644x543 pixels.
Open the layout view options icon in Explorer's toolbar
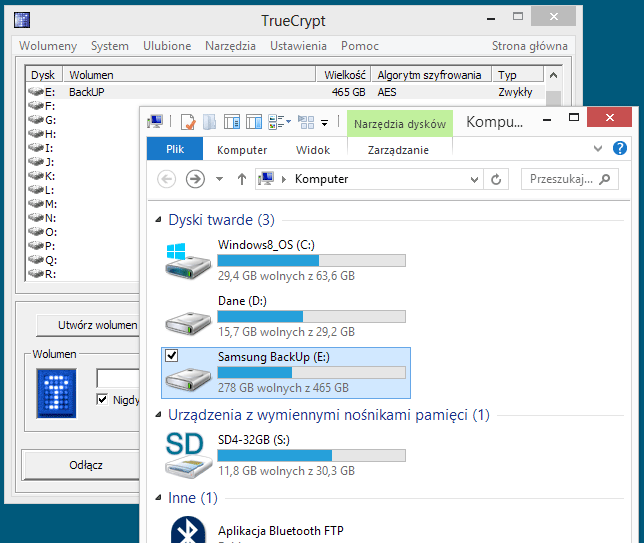pyautogui.click(x=279, y=122)
